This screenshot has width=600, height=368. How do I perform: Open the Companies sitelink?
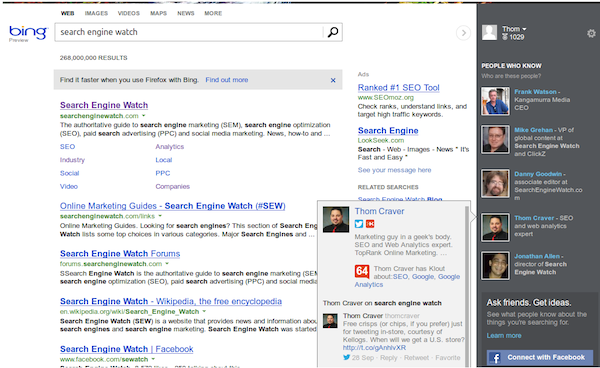pos(173,187)
